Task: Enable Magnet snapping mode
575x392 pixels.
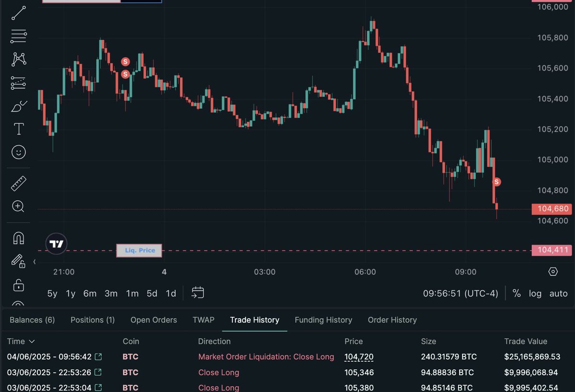Action: click(18, 237)
